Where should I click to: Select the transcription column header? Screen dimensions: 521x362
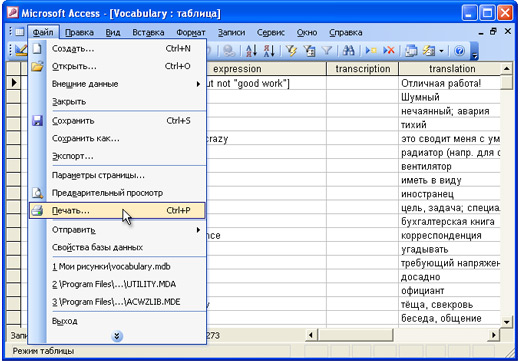pyautogui.click(x=363, y=69)
